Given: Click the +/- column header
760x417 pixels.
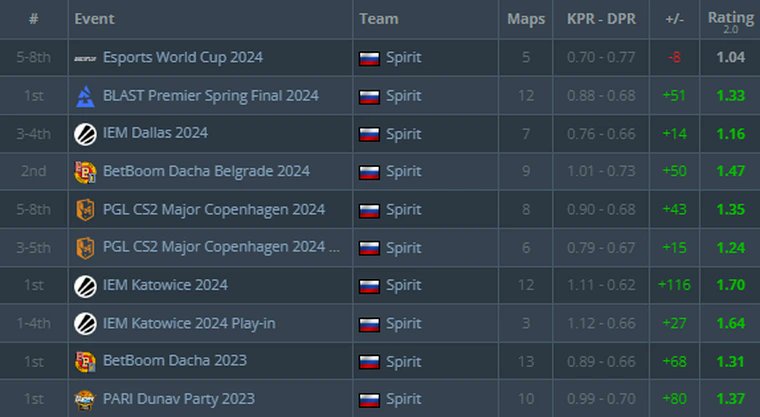Looking at the screenshot, I should coord(674,19).
